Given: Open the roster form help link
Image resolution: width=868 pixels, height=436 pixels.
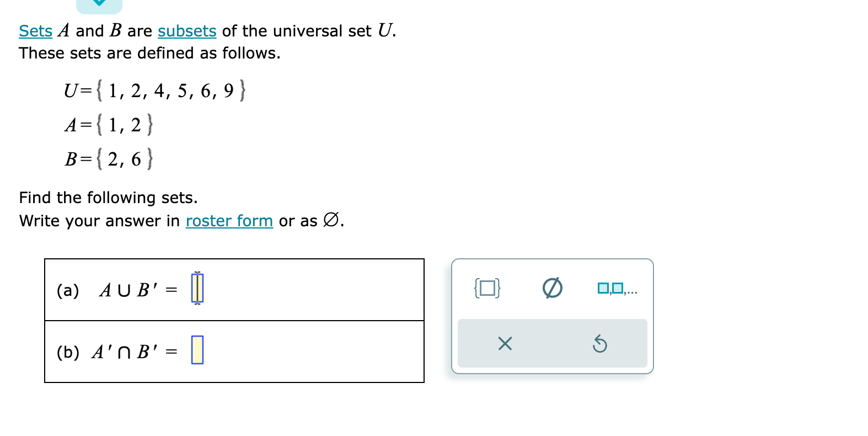Looking at the screenshot, I should [x=229, y=221].
